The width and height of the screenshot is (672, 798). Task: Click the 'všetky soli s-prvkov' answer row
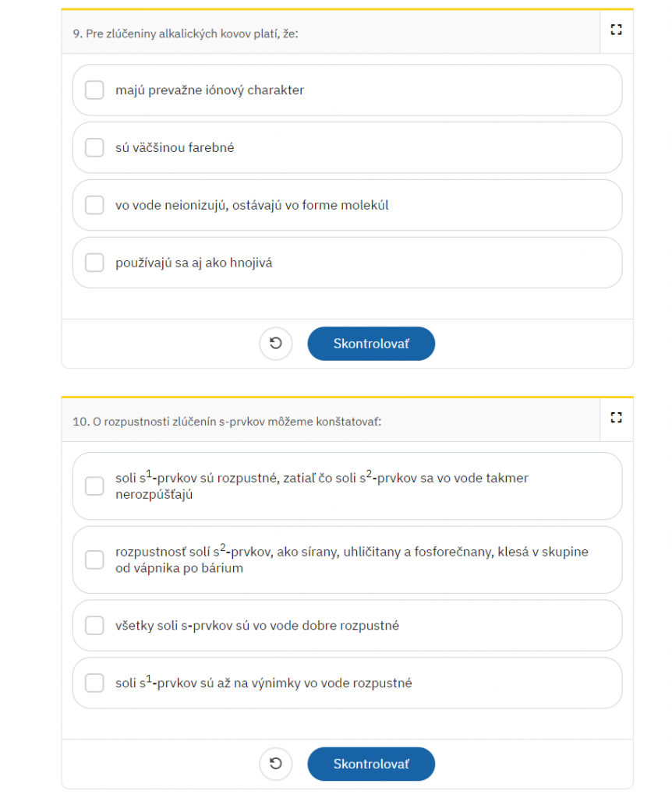coord(347,626)
